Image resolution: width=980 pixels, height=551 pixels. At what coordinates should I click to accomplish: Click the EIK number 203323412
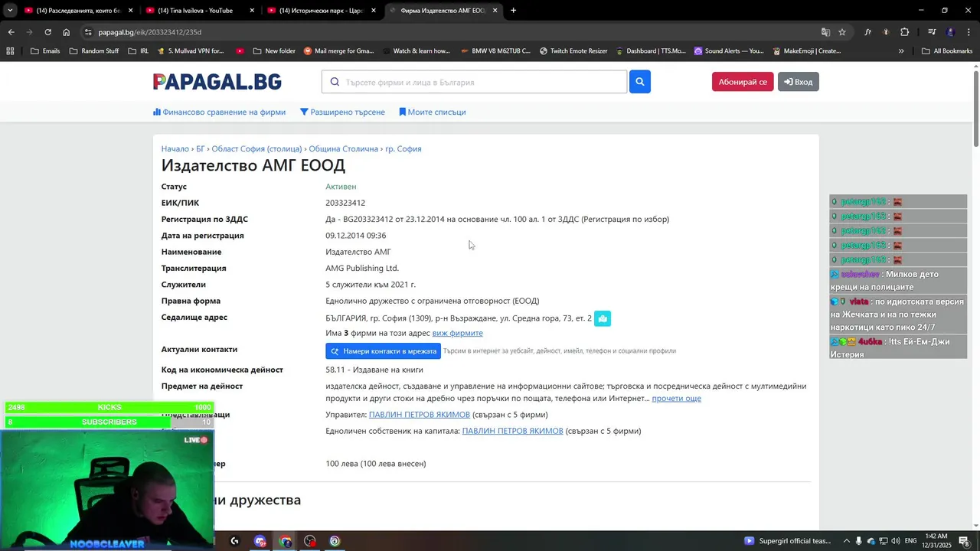pyautogui.click(x=345, y=203)
